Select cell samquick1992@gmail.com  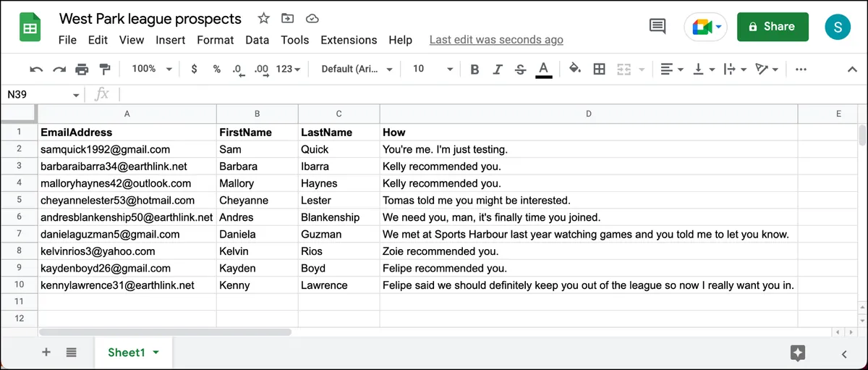tap(127, 149)
